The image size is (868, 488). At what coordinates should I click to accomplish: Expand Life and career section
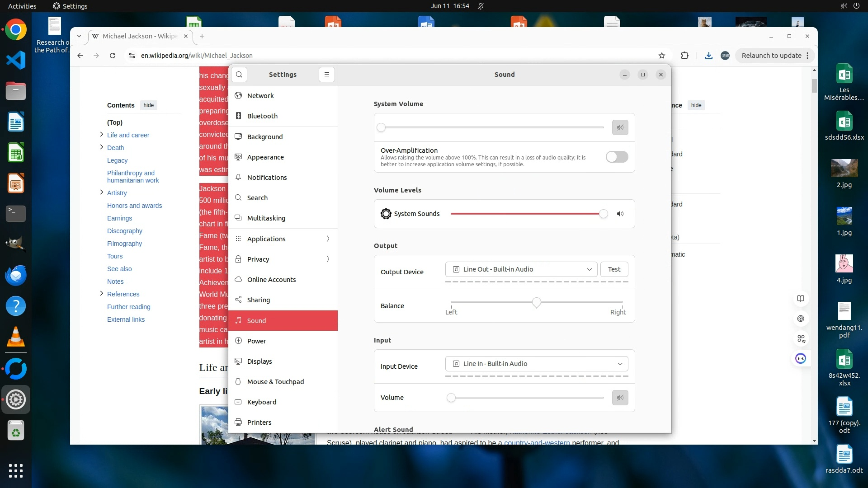tap(102, 135)
